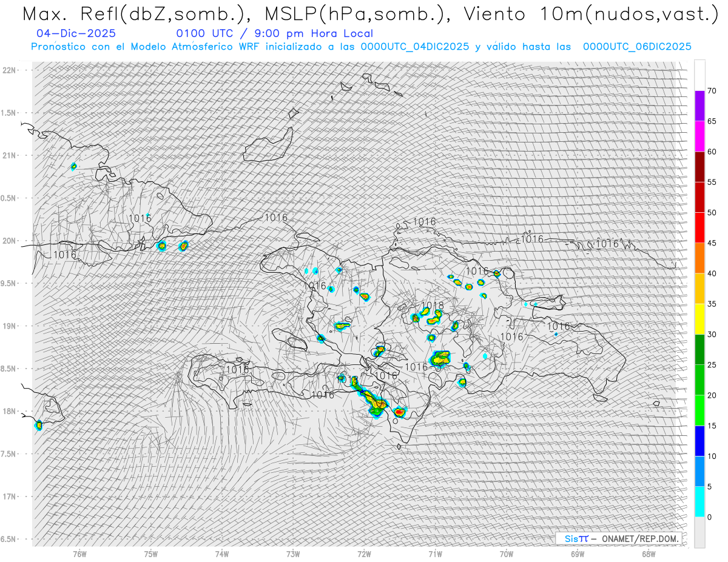Click the 'Pronostico con el Modelo Atmosferico WRF' line
728x562 pixels.
click(361, 47)
